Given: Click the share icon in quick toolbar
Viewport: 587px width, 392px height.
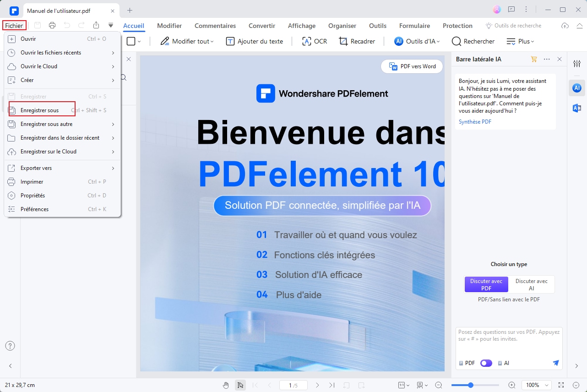Looking at the screenshot, I should point(96,26).
